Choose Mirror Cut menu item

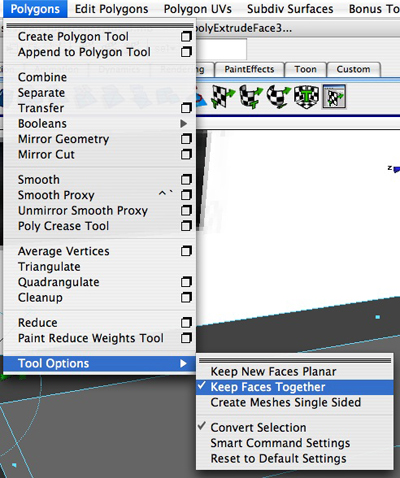(46, 154)
